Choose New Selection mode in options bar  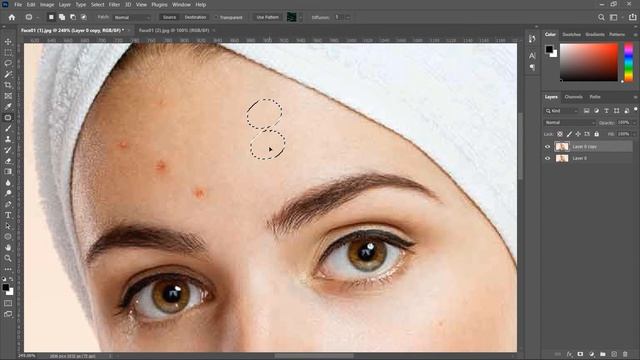click(x=51, y=17)
